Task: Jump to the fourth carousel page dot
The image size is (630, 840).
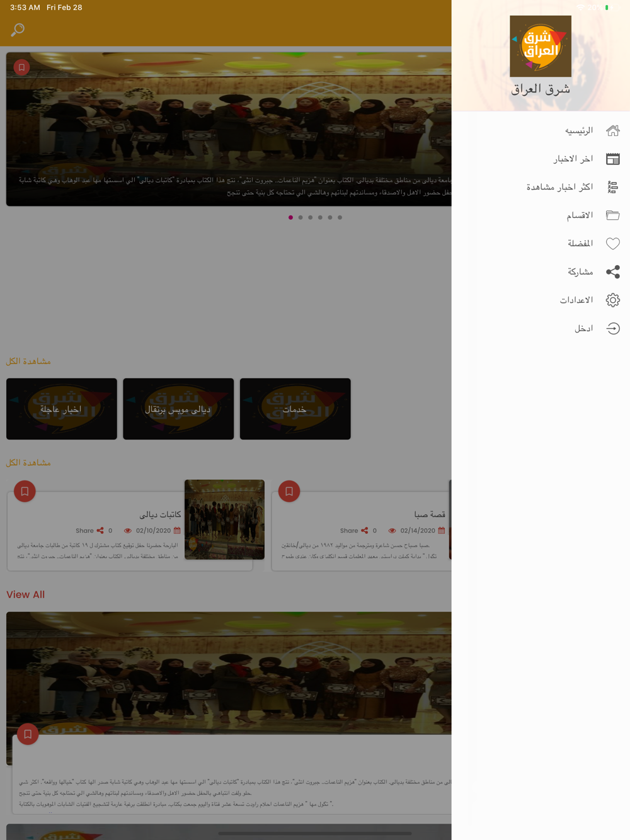Action: 320,217
